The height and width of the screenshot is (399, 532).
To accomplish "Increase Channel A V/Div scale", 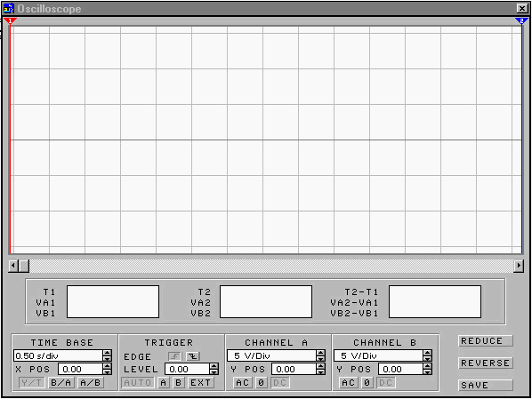I will pyautogui.click(x=320, y=353).
